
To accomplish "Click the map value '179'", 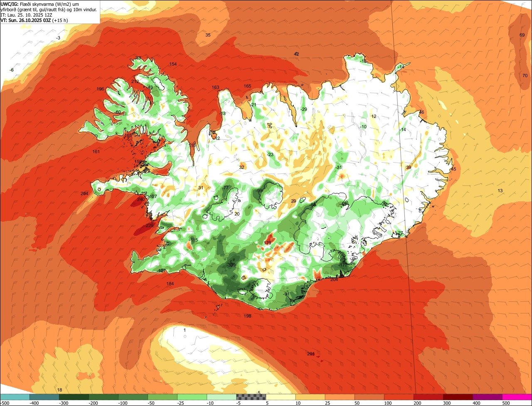I will click(268, 243).
